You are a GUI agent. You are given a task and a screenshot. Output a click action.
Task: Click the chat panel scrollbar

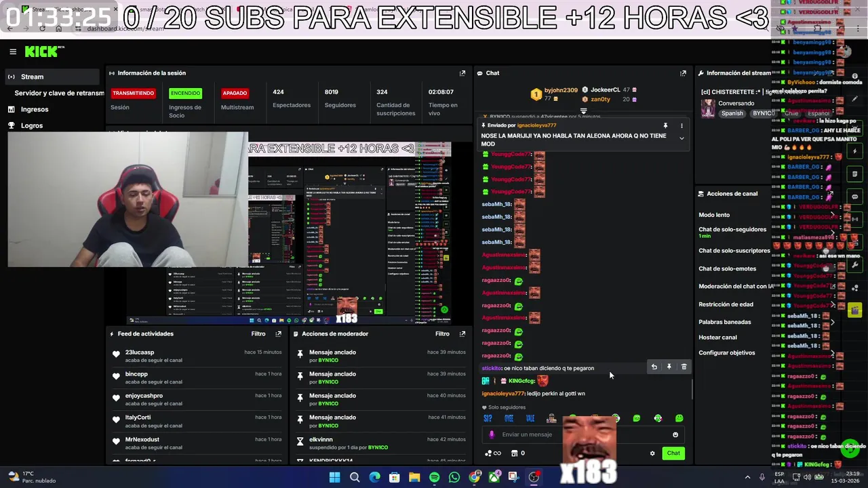point(692,390)
